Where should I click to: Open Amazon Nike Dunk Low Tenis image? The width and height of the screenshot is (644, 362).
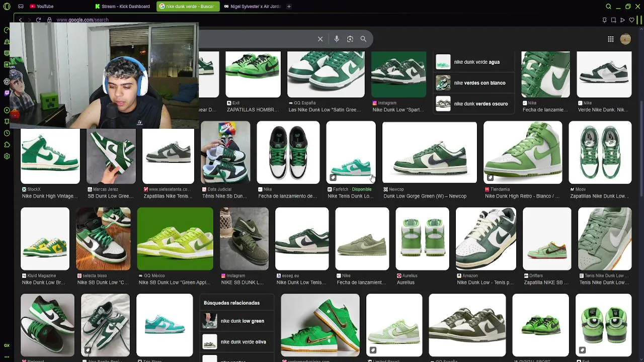click(x=486, y=239)
